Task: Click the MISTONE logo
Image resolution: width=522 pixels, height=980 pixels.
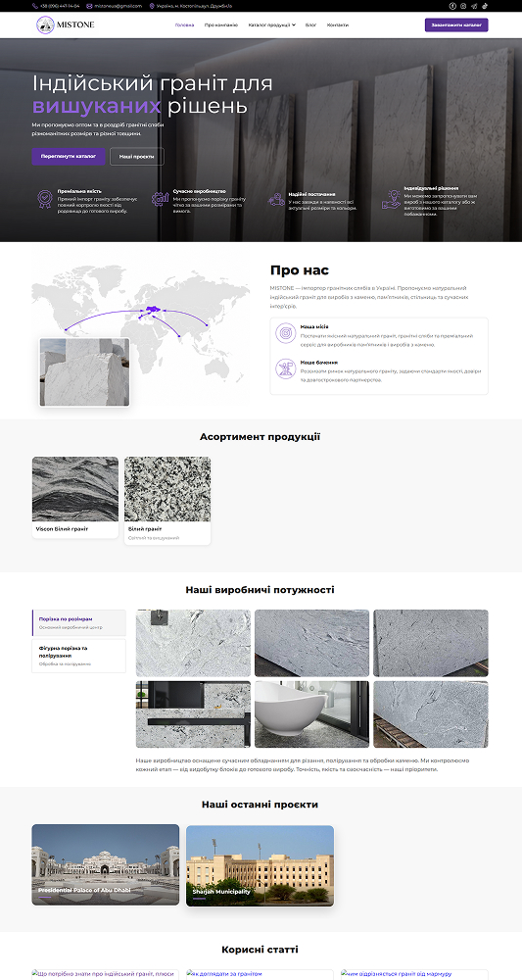Action: tap(66, 25)
